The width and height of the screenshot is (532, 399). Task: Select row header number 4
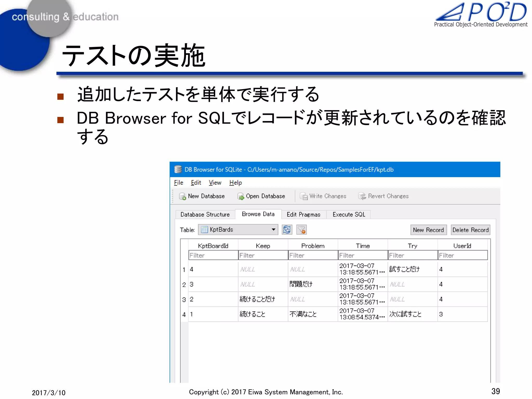pos(184,315)
